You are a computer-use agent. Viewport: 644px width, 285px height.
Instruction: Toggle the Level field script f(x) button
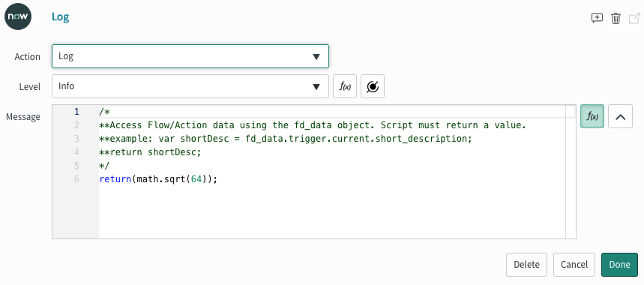[x=345, y=86]
